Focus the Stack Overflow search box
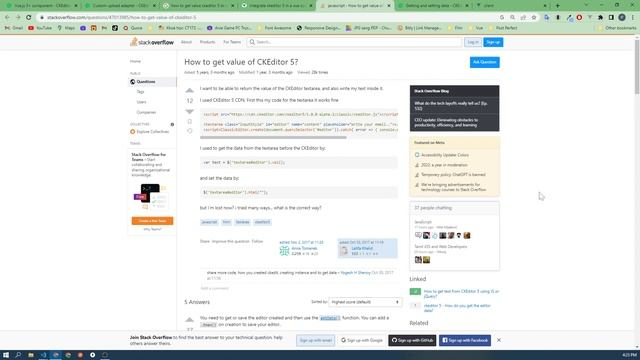The height and width of the screenshot is (360, 640). [x=354, y=42]
